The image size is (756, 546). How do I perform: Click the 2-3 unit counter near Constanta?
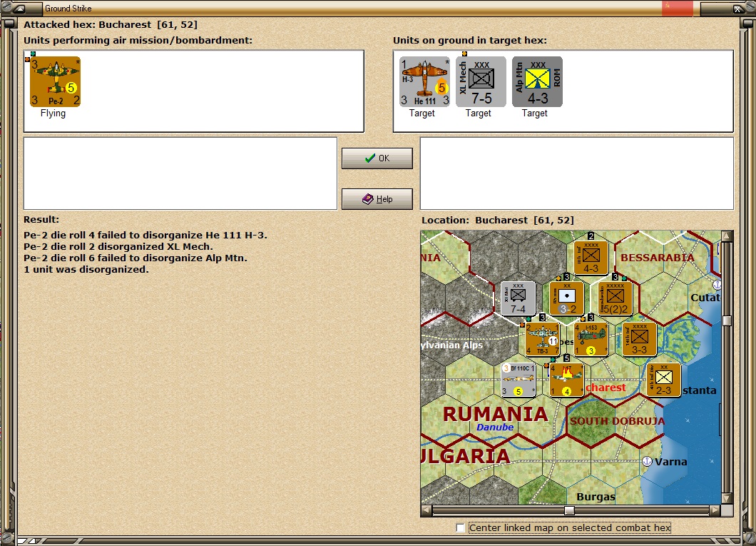pyautogui.click(x=663, y=380)
